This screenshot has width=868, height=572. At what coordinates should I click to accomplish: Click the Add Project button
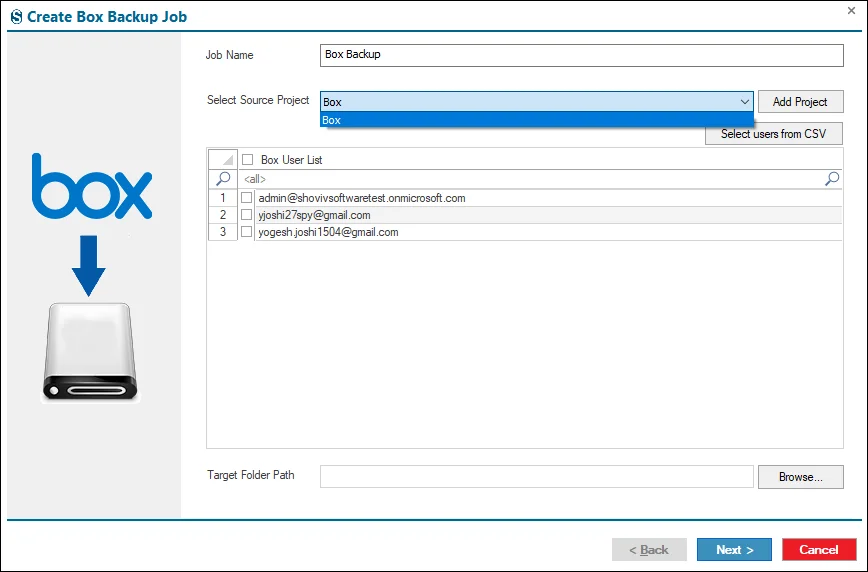800,102
